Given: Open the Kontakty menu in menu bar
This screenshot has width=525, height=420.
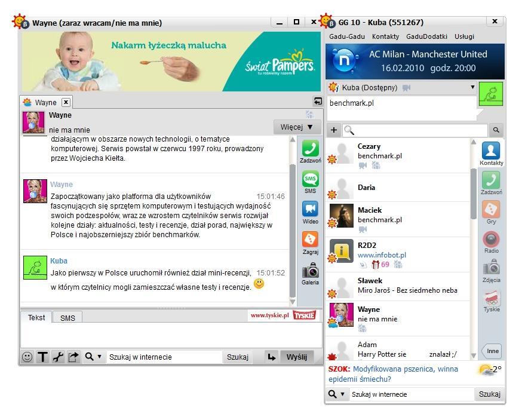Looking at the screenshot, I should (x=385, y=36).
